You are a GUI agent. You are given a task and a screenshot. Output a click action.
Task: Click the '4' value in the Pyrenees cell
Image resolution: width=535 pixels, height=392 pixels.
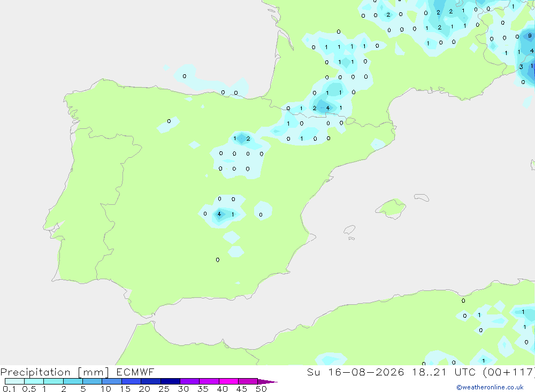327,108
